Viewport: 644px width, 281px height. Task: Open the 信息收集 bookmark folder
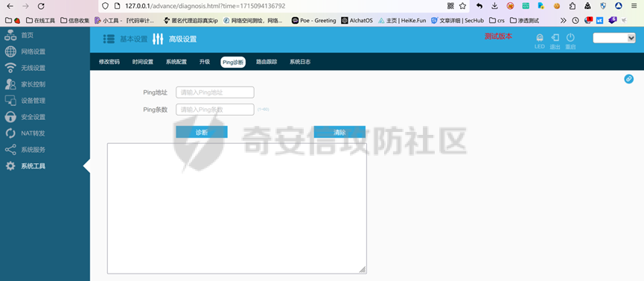74,20
